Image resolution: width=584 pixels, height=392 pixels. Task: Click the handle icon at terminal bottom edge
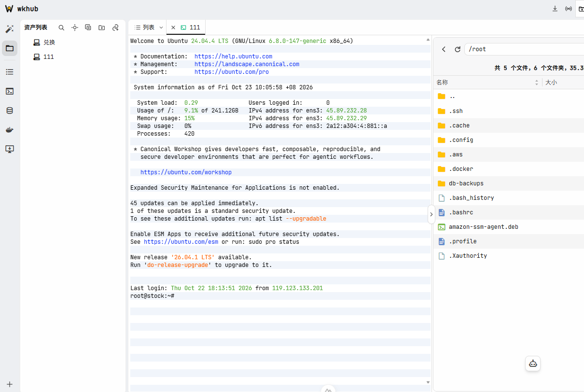(x=328, y=389)
